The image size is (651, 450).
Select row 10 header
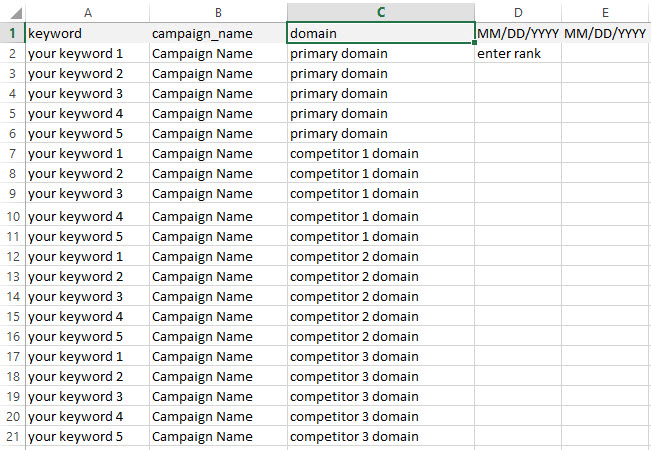point(12,216)
